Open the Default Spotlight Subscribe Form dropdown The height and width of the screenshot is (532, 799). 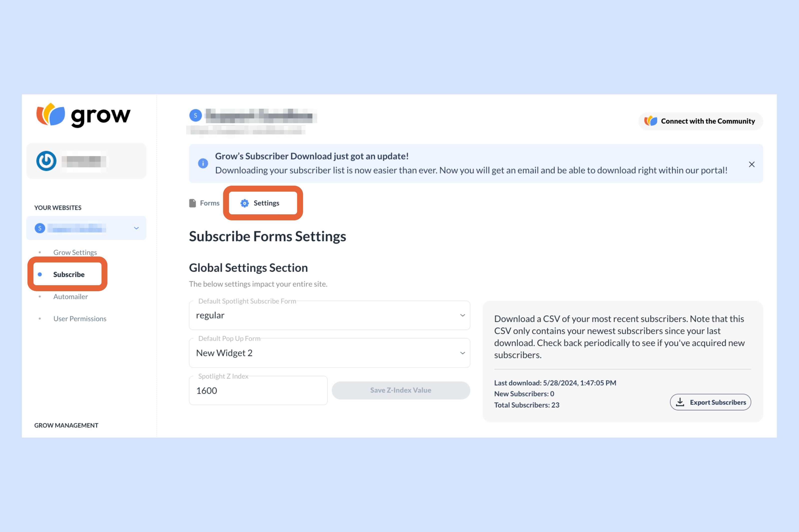pos(462,315)
